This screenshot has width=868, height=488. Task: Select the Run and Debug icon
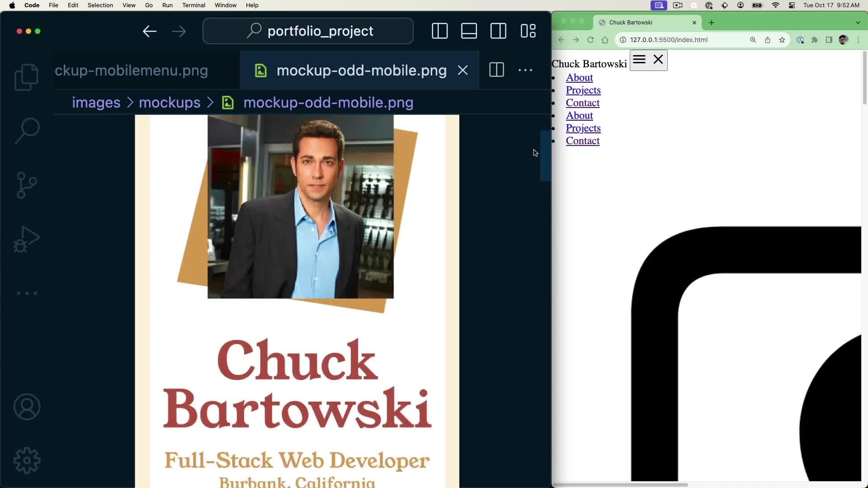[26, 239]
